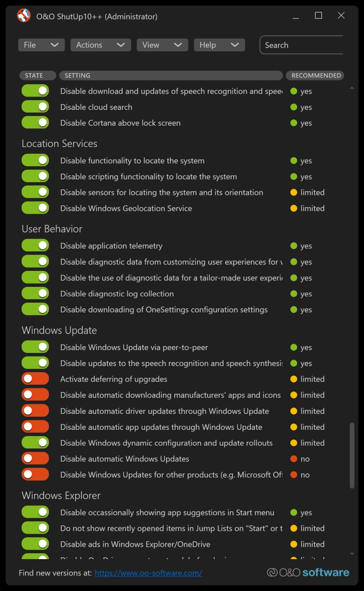Turn off Disable Cortana above lock screen
364x591 pixels.
pos(35,123)
